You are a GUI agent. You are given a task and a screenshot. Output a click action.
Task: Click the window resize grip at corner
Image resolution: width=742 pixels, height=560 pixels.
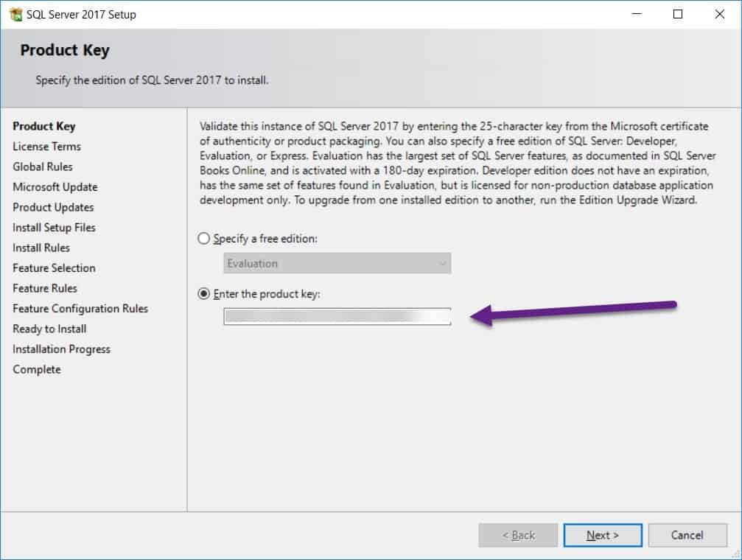736,554
